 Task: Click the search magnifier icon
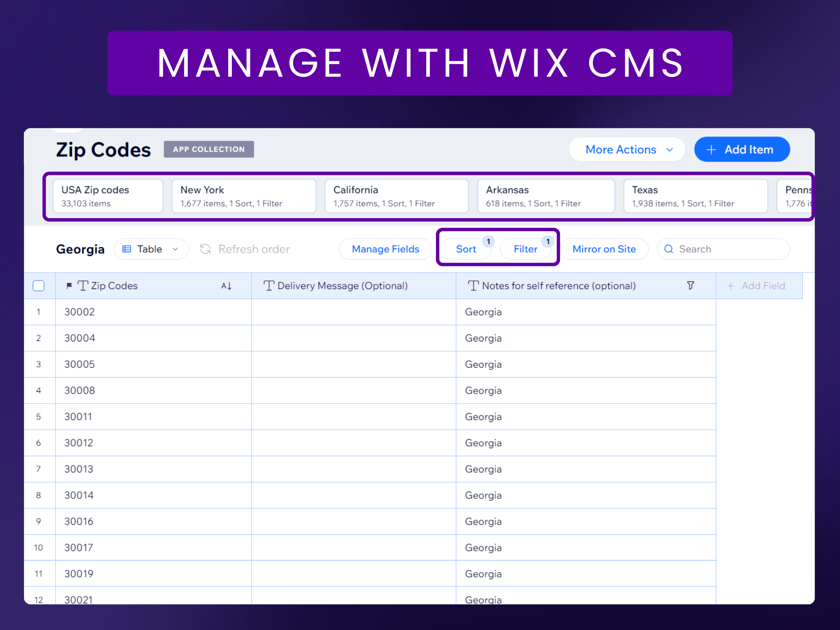pyautogui.click(x=668, y=249)
